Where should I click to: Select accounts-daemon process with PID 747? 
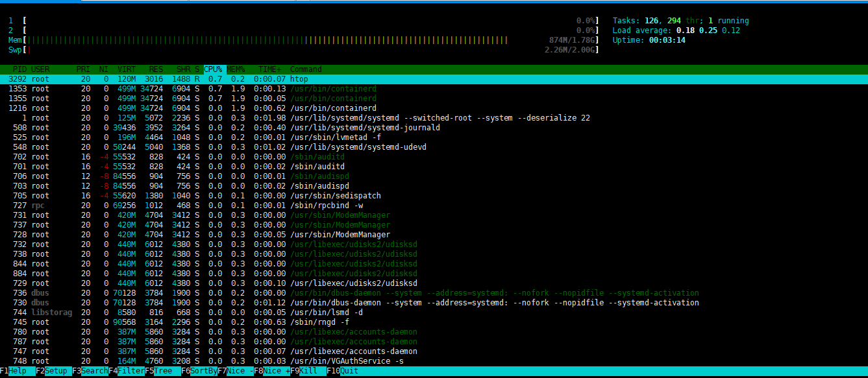434,351
